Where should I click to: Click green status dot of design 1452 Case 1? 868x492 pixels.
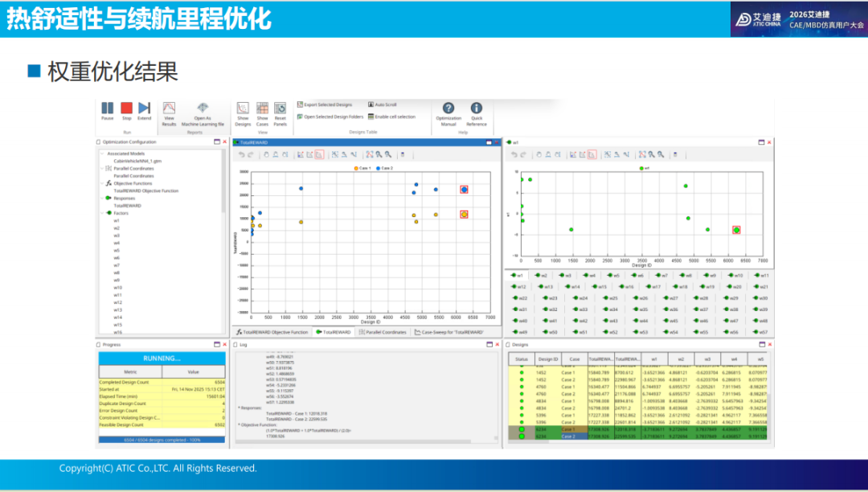522,372
